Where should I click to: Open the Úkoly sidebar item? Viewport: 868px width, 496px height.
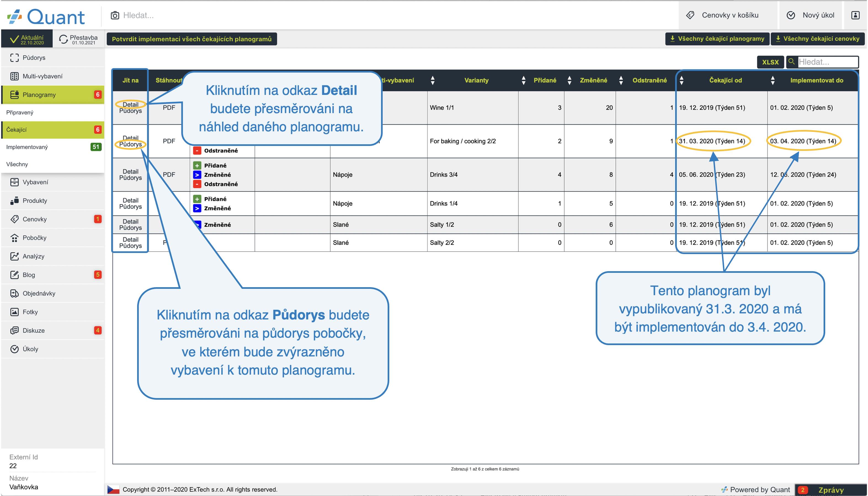[30, 349]
